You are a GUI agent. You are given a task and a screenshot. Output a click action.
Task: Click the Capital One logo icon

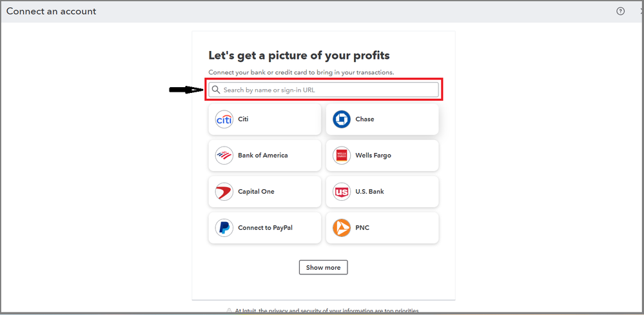coord(224,192)
